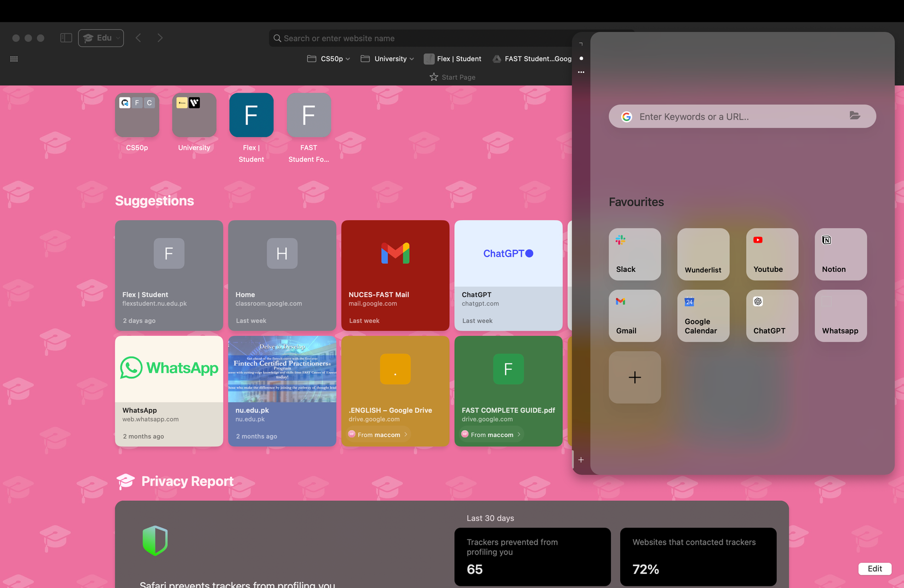Open the Google Calendar favourite

703,316
